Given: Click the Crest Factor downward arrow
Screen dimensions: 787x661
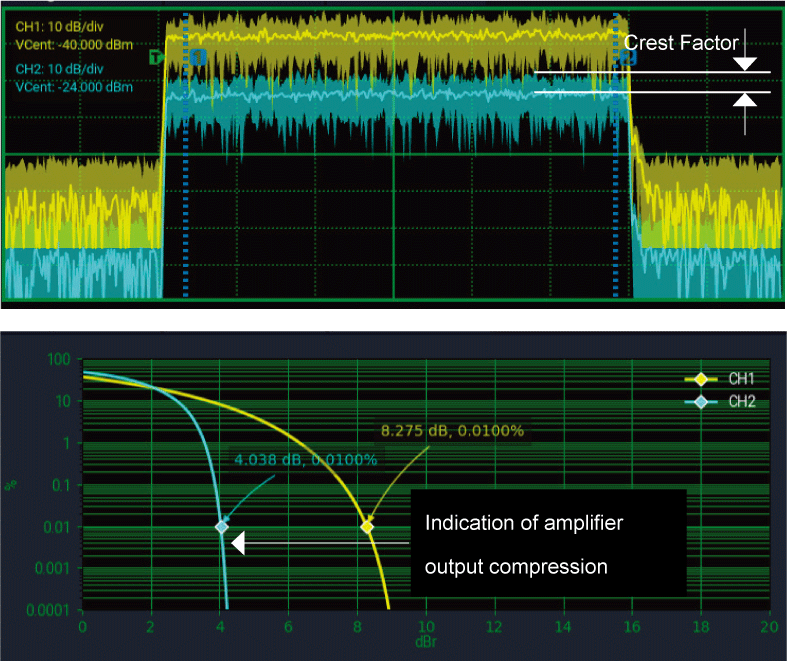Looking at the screenshot, I should (x=745, y=62).
